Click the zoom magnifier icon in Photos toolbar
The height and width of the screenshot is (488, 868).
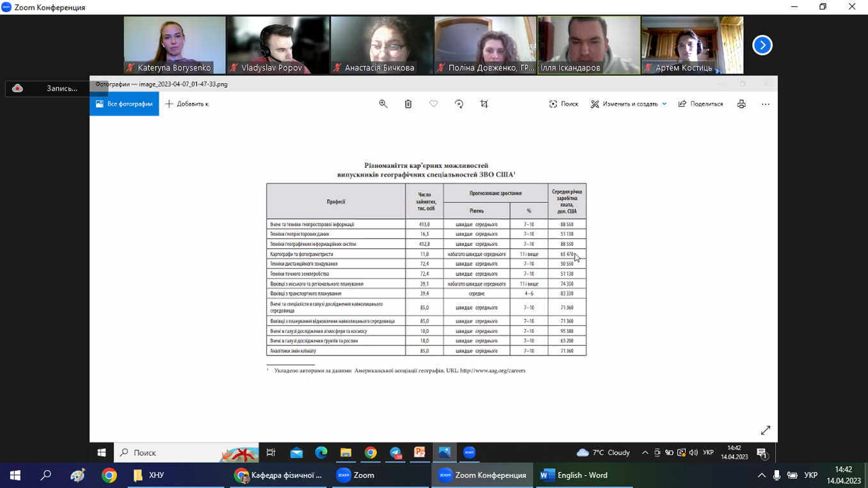coord(383,104)
